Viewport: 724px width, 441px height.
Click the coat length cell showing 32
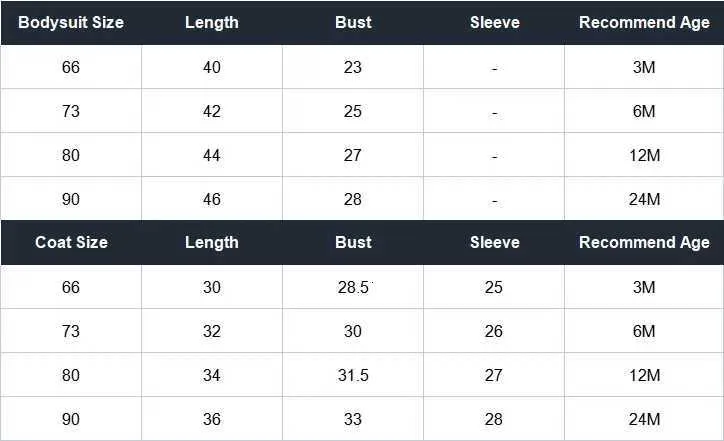coord(212,331)
